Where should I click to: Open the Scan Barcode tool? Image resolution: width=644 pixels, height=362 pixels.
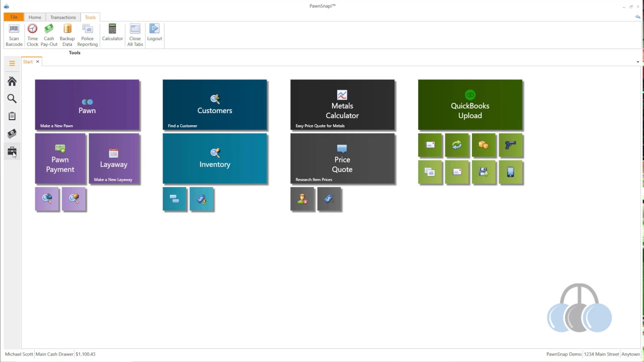coord(14,35)
